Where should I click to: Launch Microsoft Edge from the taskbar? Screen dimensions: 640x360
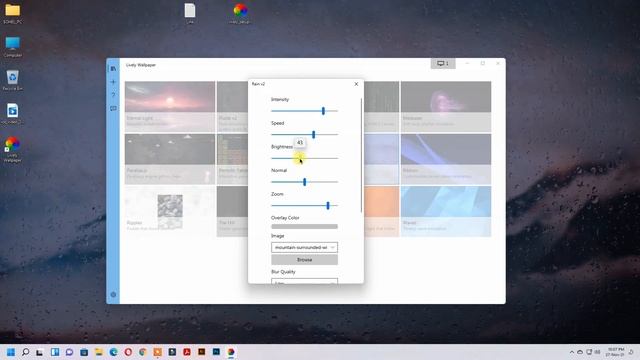pos(113,352)
